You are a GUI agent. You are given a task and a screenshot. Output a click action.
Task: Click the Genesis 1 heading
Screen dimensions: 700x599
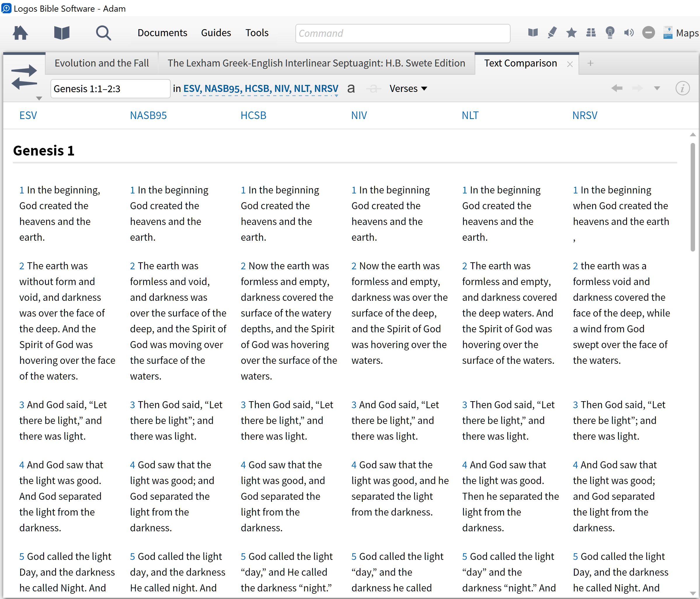[x=43, y=151]
